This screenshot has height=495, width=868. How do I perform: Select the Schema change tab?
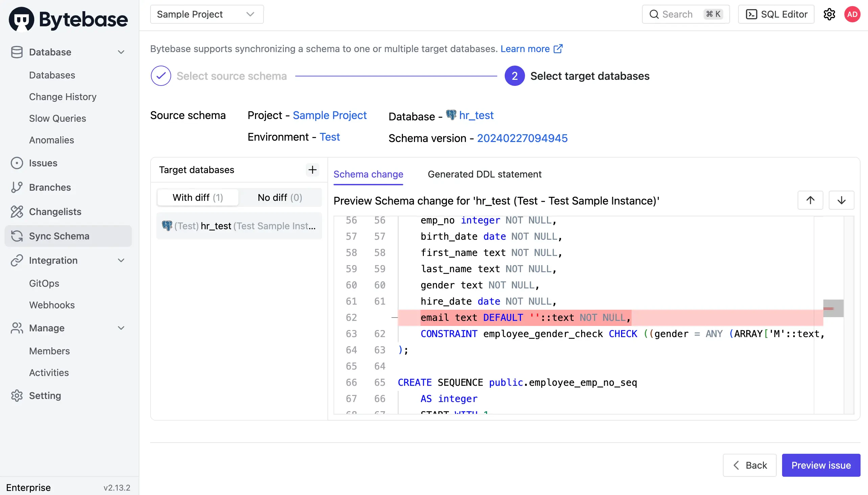368,174
